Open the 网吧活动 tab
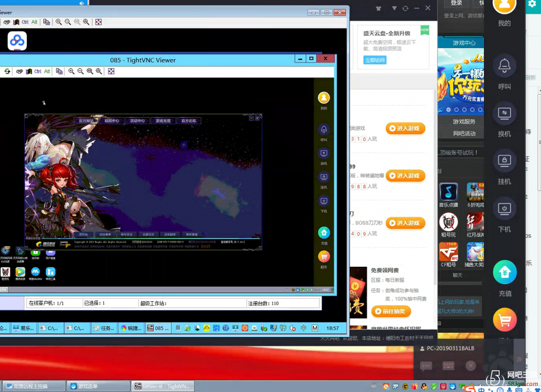This screenshot has height=392, width=541. point(464,134)
